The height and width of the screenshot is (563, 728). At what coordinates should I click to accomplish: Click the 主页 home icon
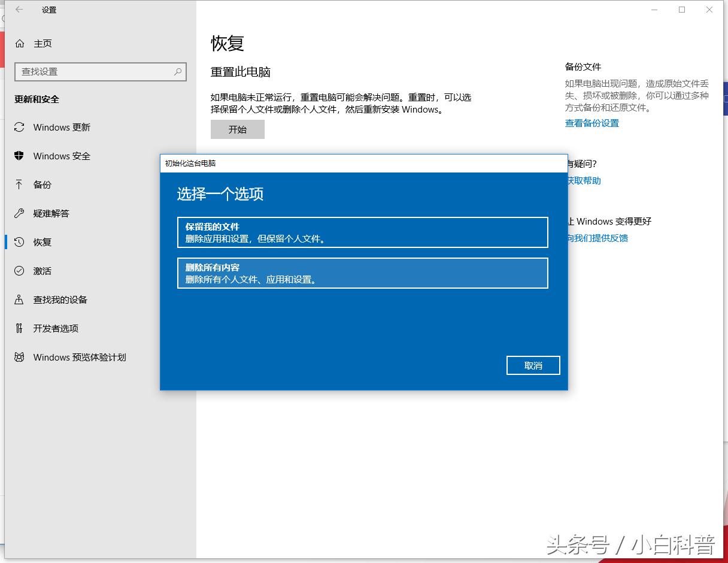pyautogui.click(x=21, y=43)
